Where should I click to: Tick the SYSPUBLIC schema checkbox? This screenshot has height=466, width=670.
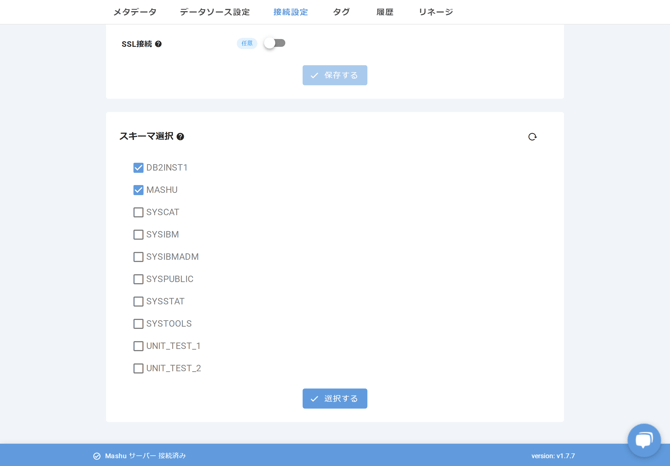tap(138, 279)
